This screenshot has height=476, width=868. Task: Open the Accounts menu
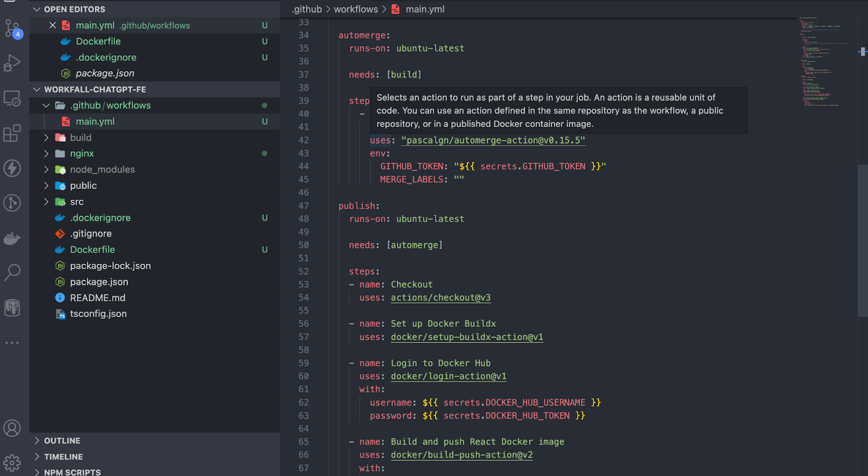12,428
